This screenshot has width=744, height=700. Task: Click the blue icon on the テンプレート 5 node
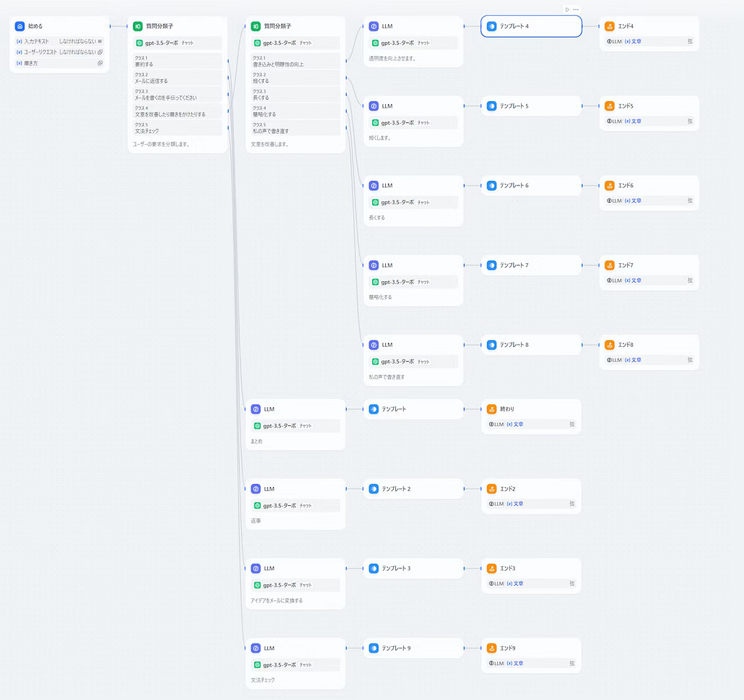(492, 106)
